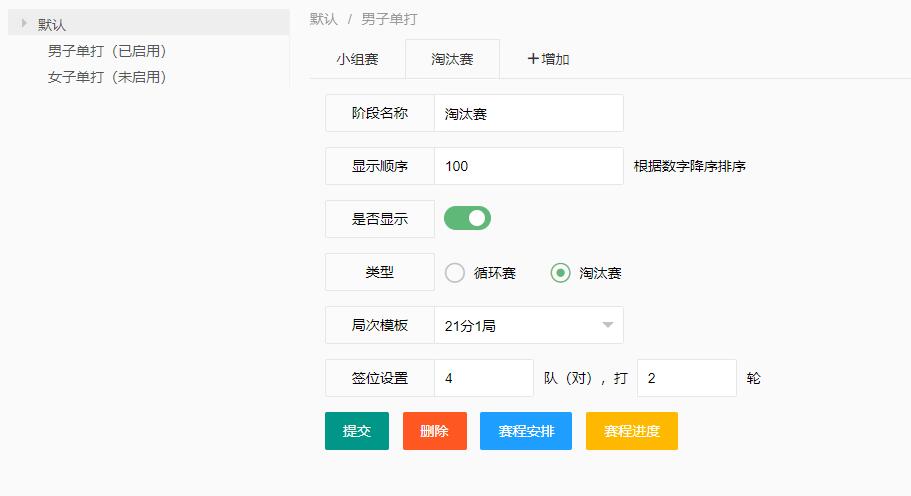Click the 类型 label
The height and width of the screenshot is (496, 911).
[380, 272]
